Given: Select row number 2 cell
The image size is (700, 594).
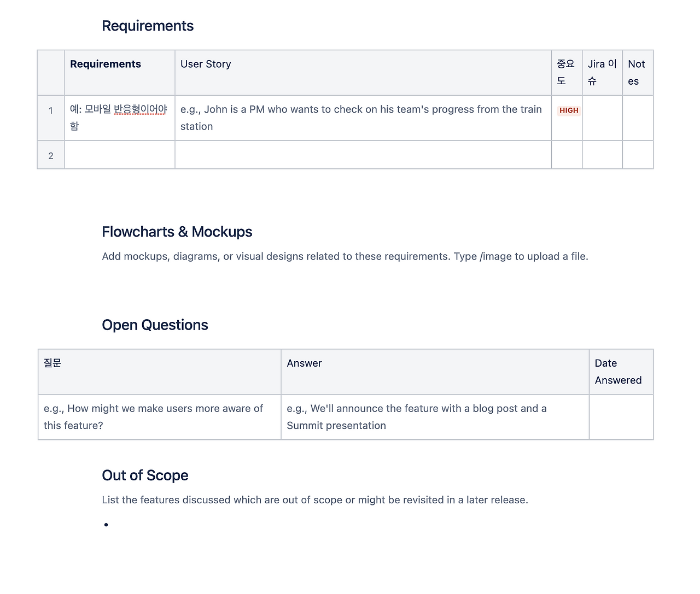Looking at the screenshot, I should coord(51,156).
